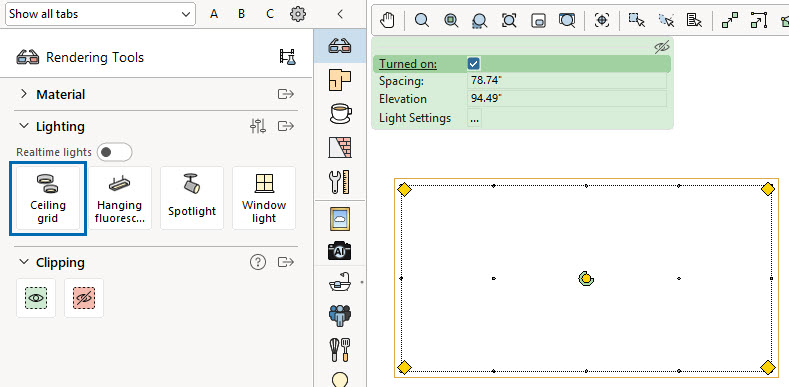Screen dimensions: 789x387
Task: Enable the red clipping hide eye
Action: (84, 298)
